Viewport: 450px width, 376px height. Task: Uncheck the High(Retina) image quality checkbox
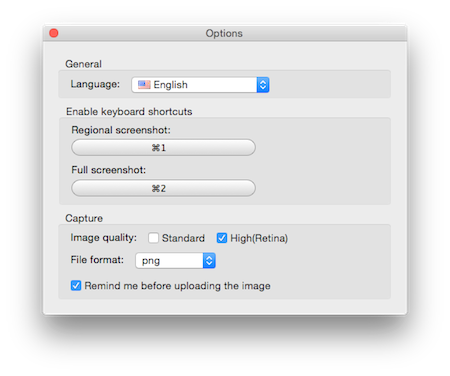pyautogui.click(x=222, y=238)
